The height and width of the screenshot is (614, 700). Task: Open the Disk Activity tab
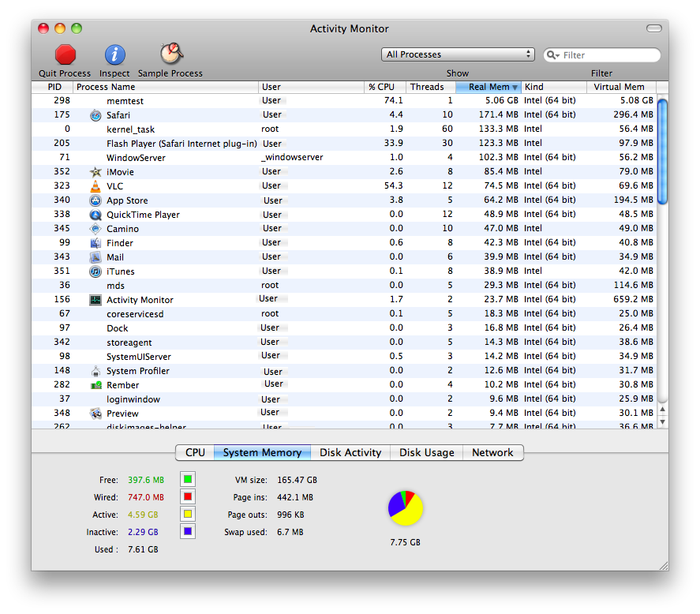(350, 452)
